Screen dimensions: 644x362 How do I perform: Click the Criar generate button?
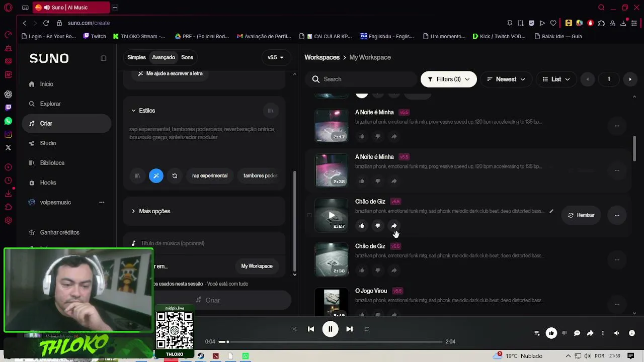pos(207,300)
